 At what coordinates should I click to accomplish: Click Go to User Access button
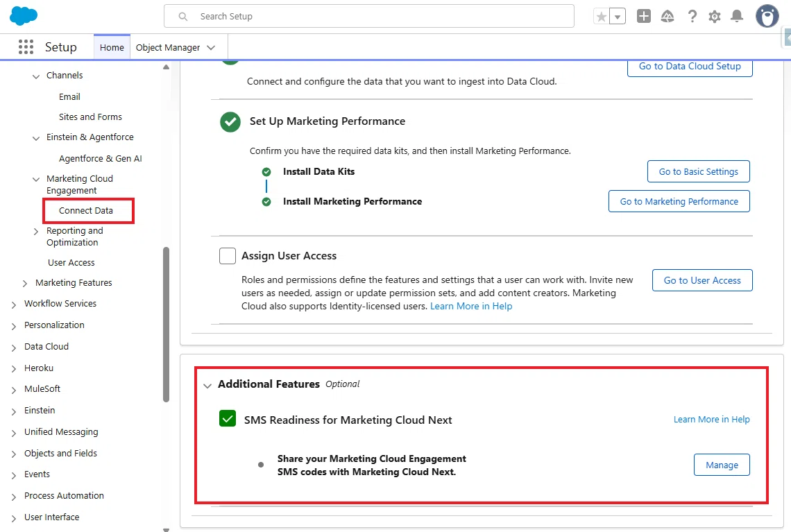(x=702, y=280)
